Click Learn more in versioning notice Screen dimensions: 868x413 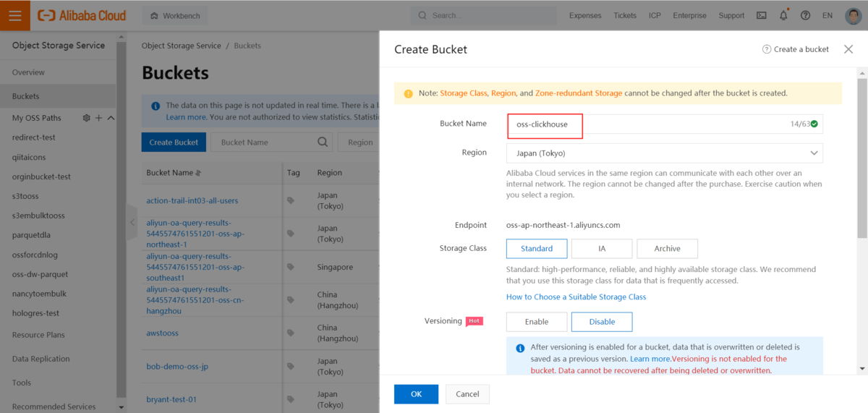[650, 359]
